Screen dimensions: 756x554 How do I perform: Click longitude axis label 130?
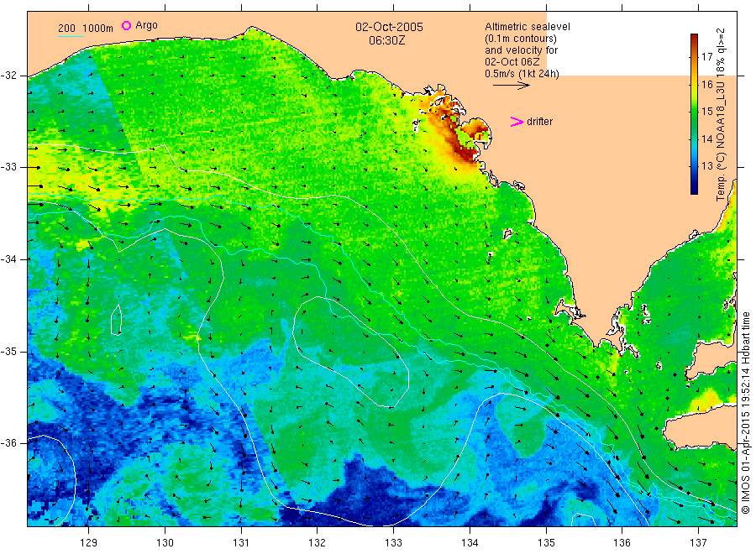pyautogui.click(x=165, y=543)
